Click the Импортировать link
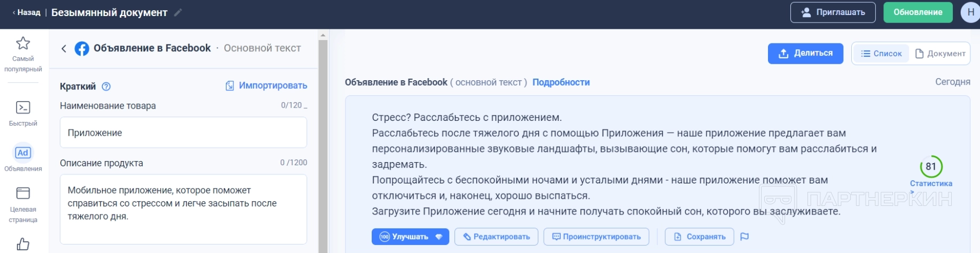Image resolution: width=980 pixels, height=253 pixels. [266, 86]
